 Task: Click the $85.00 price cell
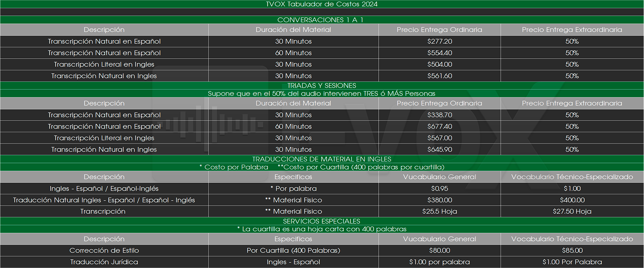(572, 251)
